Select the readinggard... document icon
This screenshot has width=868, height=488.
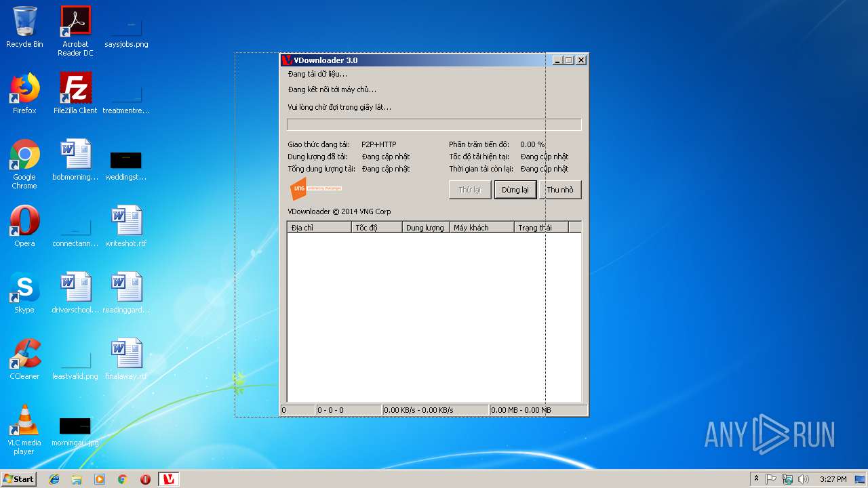coord(126,293)
